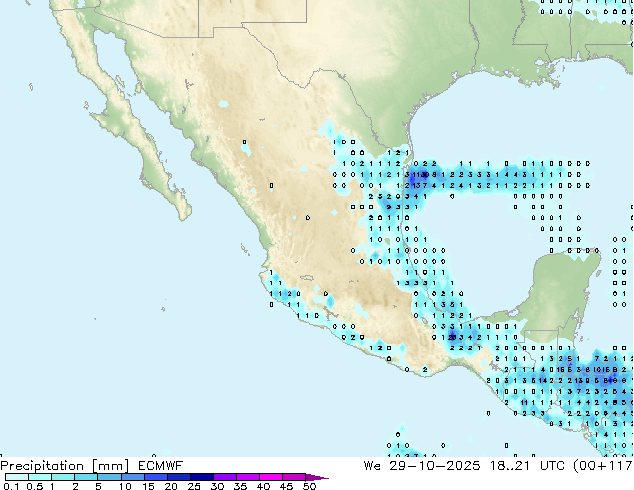This screenshot has width=634, height=490.
Task: Click the legend tick label "25"
Action: [x=194, y=486]
